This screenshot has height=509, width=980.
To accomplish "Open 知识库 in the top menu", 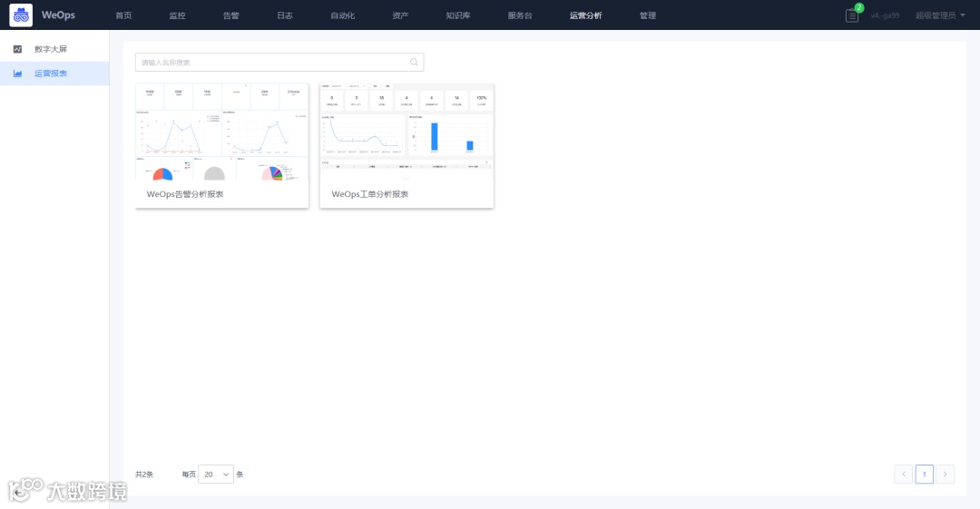I will tap(458, 15).
